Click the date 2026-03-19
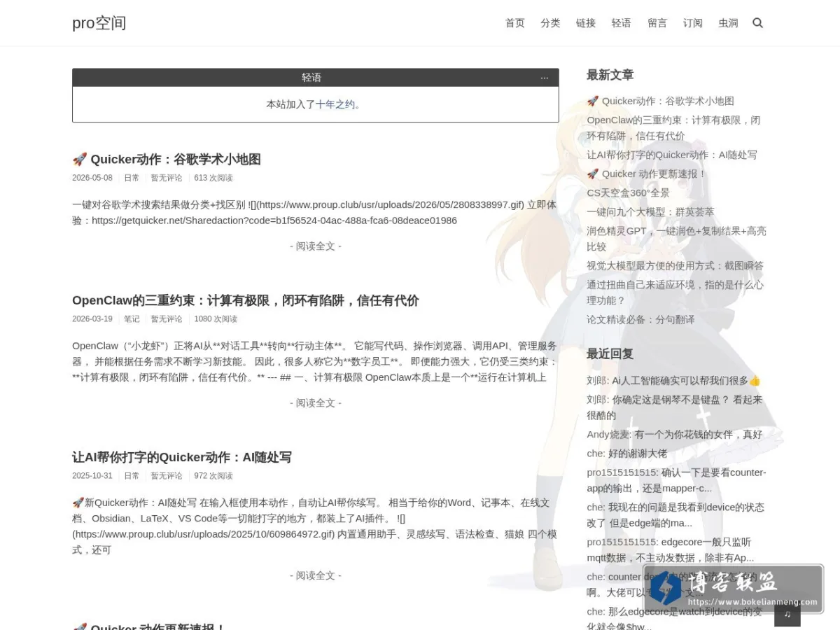 coord(92,319)
